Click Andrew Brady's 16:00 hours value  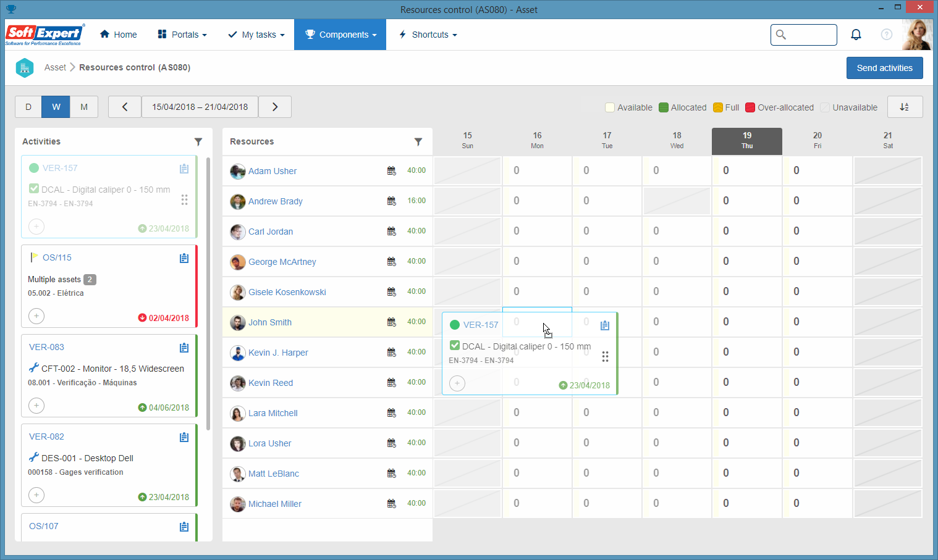416,201
